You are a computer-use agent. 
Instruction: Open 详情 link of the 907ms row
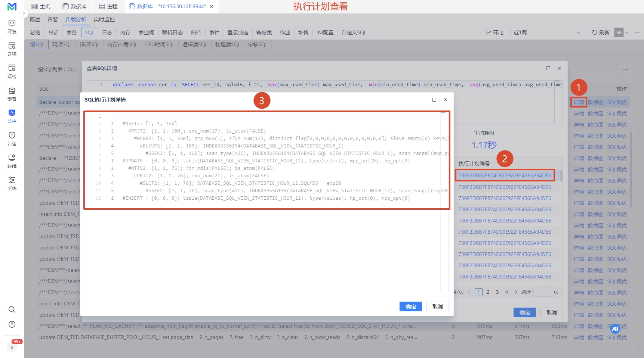[579, 337]
